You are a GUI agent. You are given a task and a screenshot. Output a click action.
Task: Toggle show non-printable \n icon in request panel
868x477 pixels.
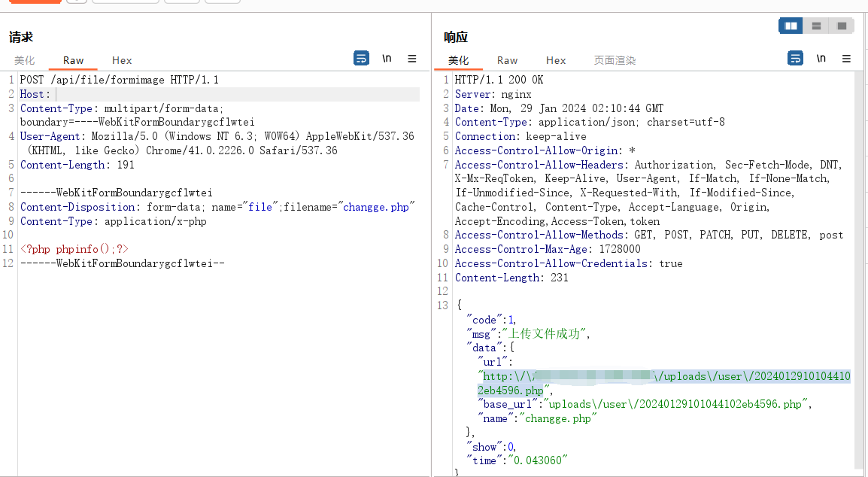pyautogui.click(x=387, y=58)
